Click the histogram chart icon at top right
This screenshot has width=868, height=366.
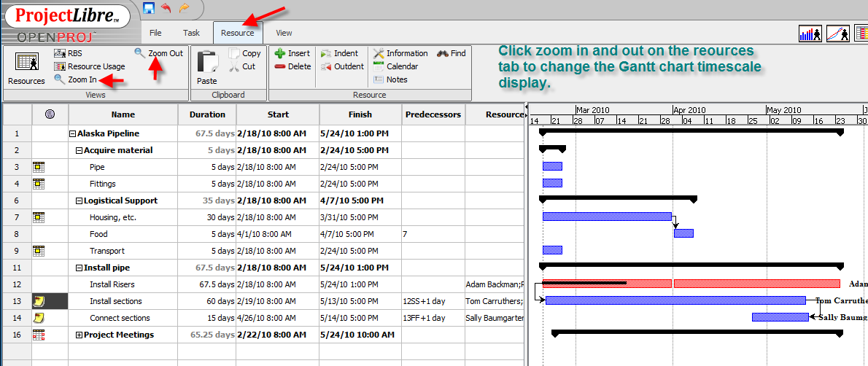pos(810,34)
